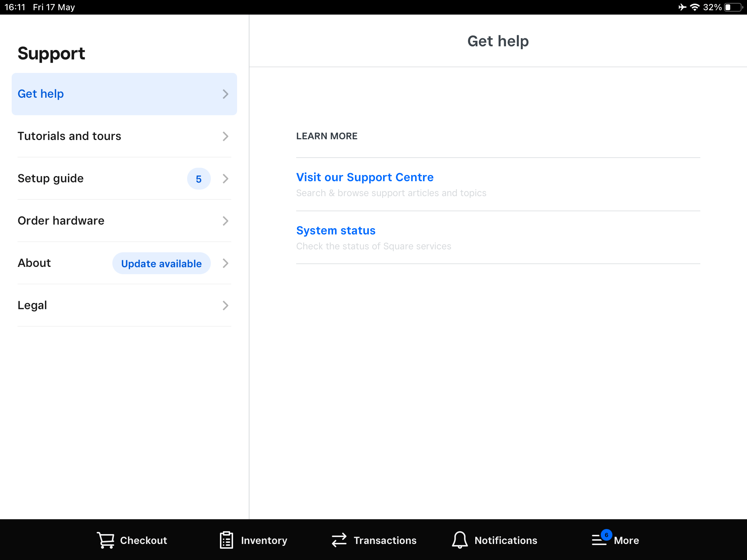Tap the airplane mode icon in status bar
The width and height of the screenshot is (747, 560).
click(x=682, y=7)
